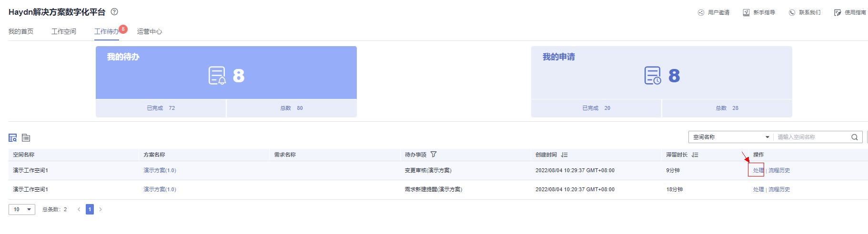This screenshot has width=868, height=234.
Task: Focus the 请输入空间名称 search field
Action: (812, 137)
